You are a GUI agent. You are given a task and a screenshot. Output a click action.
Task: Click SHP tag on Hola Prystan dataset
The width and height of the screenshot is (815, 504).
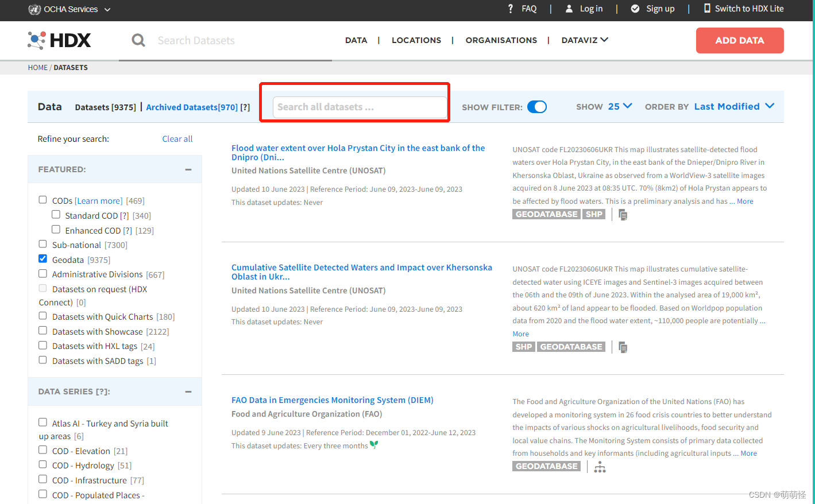(x=594, y=214)
